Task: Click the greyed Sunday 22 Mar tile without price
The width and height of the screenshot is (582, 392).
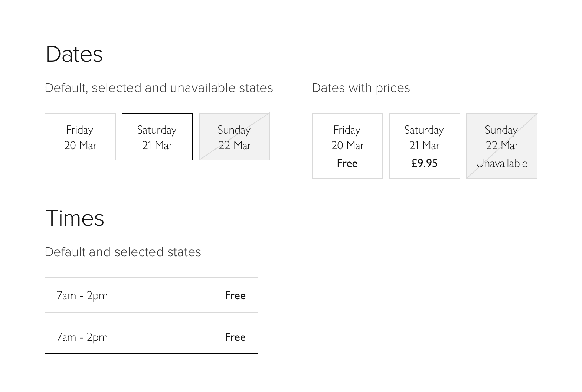Action: [235, 137]
